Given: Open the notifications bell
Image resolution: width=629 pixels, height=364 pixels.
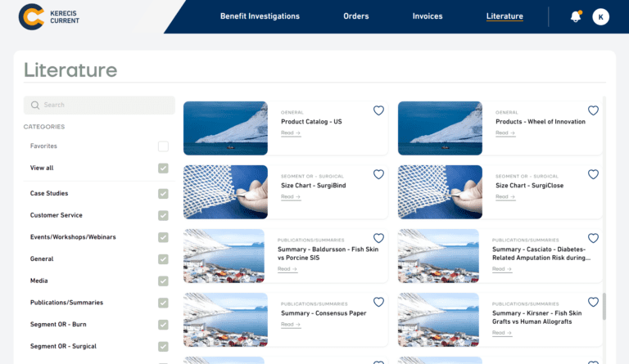Looking at the screenshot, I should click(576, 16).
